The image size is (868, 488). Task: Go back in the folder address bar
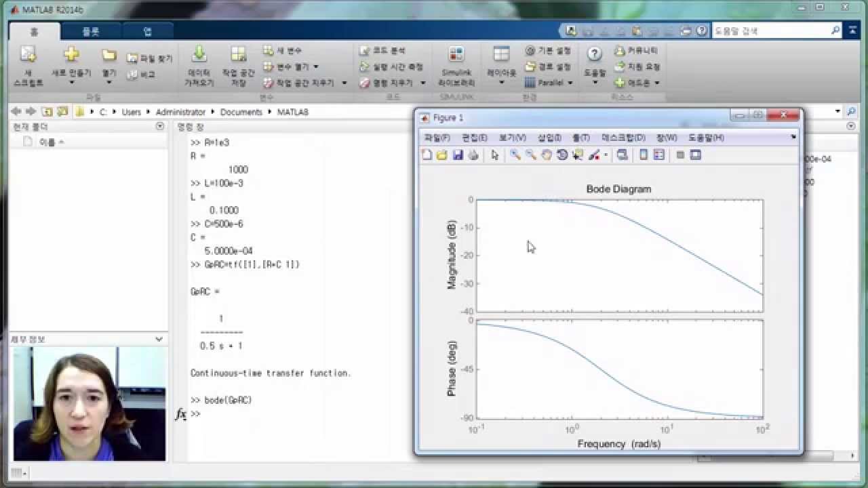(16, 112)
